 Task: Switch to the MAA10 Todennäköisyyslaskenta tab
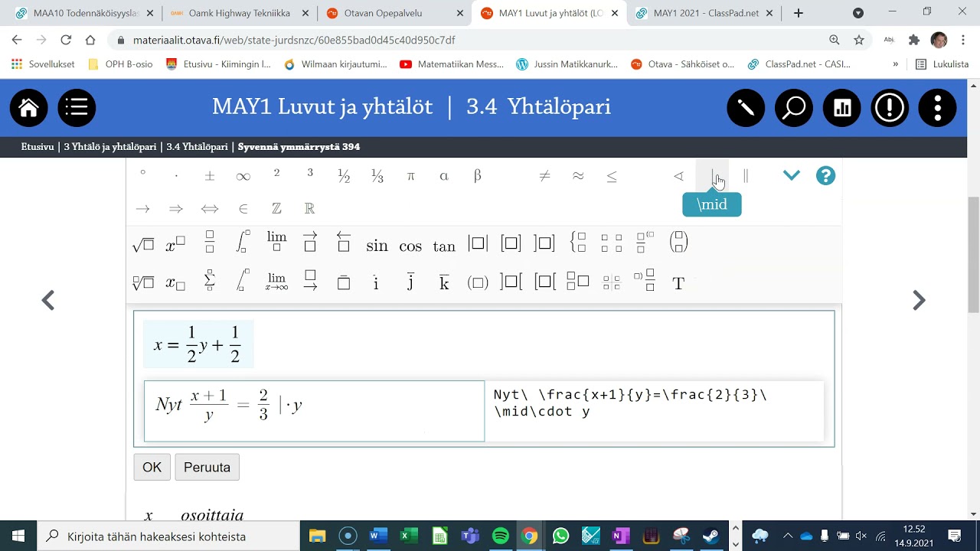(84, 13)
